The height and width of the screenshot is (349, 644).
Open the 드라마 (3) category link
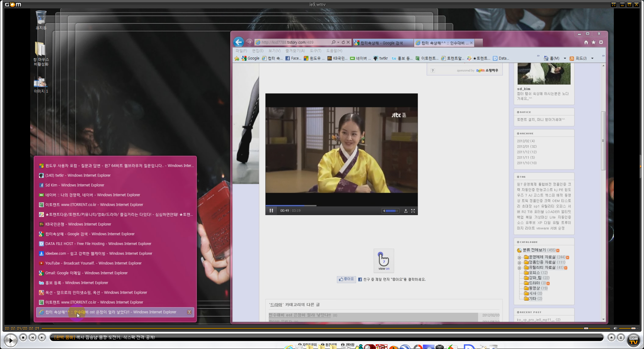coord(537,283)
